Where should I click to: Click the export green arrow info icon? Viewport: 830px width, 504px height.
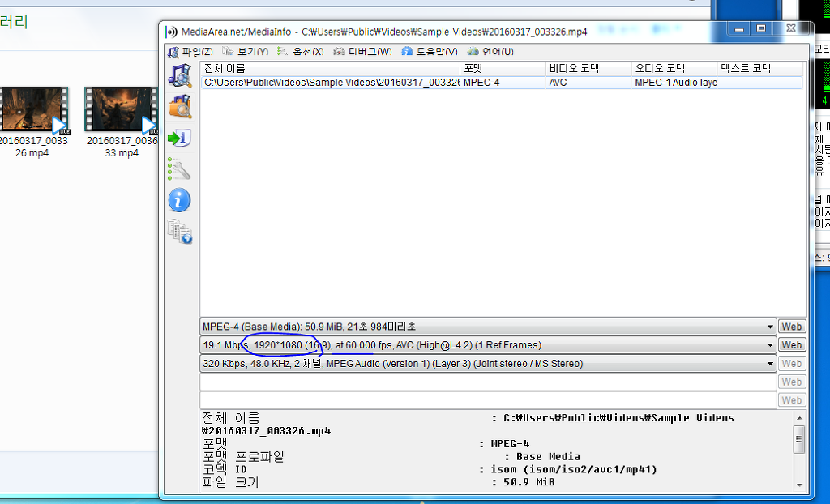(x=179, y=139)
